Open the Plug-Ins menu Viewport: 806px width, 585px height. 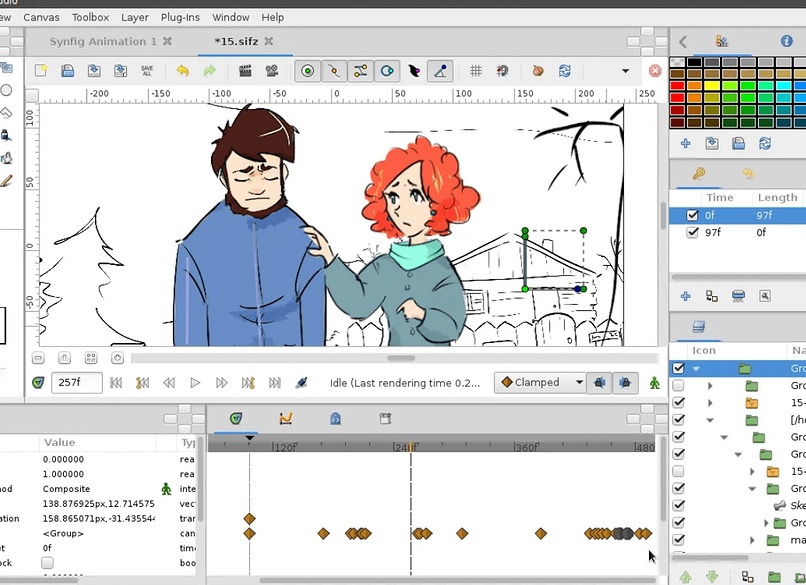pos(180,17)
